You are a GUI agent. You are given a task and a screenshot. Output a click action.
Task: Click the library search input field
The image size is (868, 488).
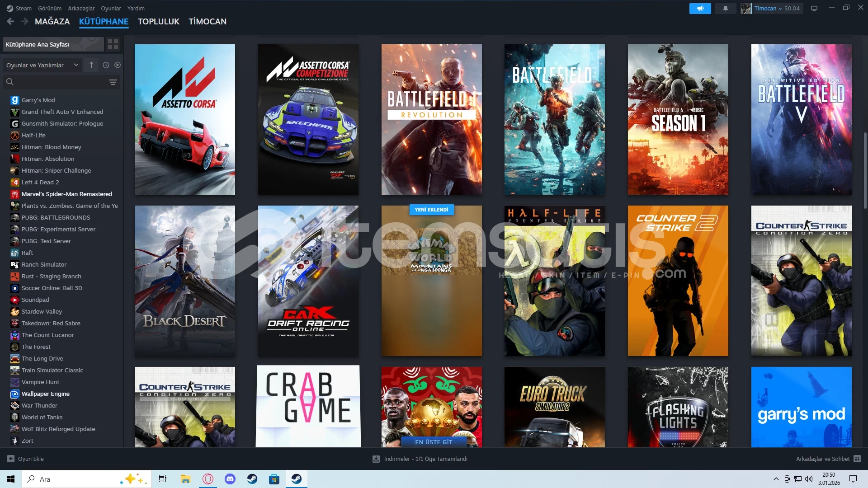59,82
